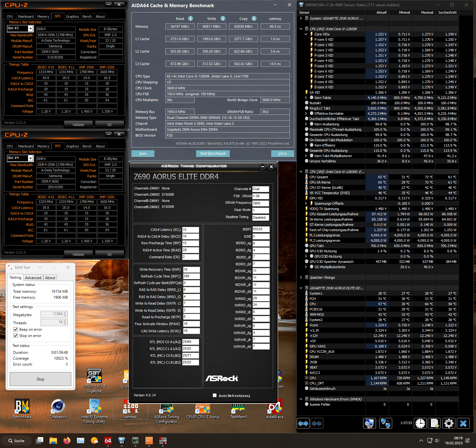
Task: Click DRAM Frequency field in Timing Configurator
Action: tap(261, 203)
